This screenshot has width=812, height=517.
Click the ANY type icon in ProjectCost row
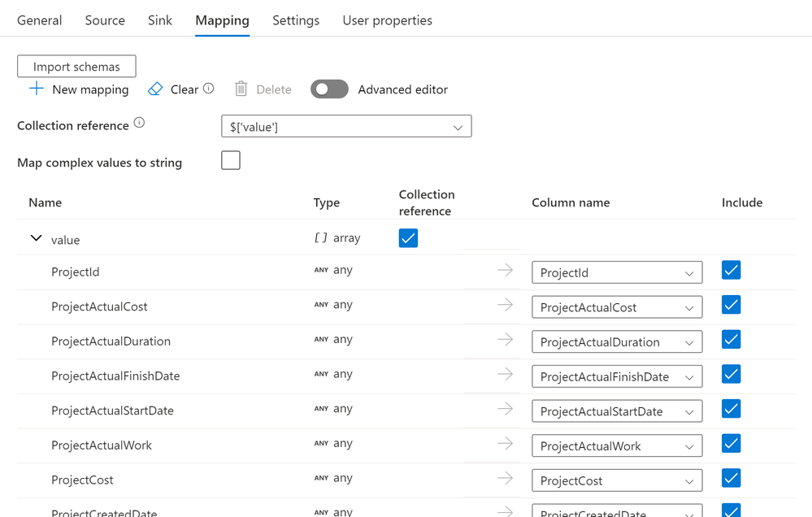point(321,478)
